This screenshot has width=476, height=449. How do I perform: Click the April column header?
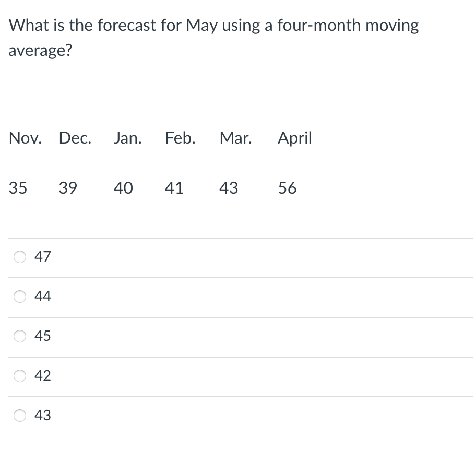click(x=294, y=138)
